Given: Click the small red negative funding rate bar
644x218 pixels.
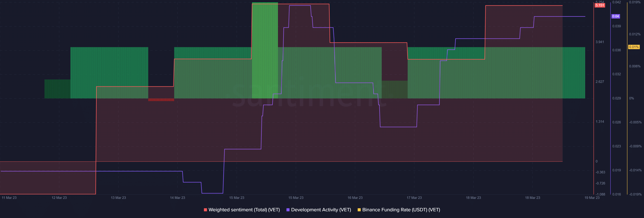Looking at the screenshot, I should click(161, 100).
